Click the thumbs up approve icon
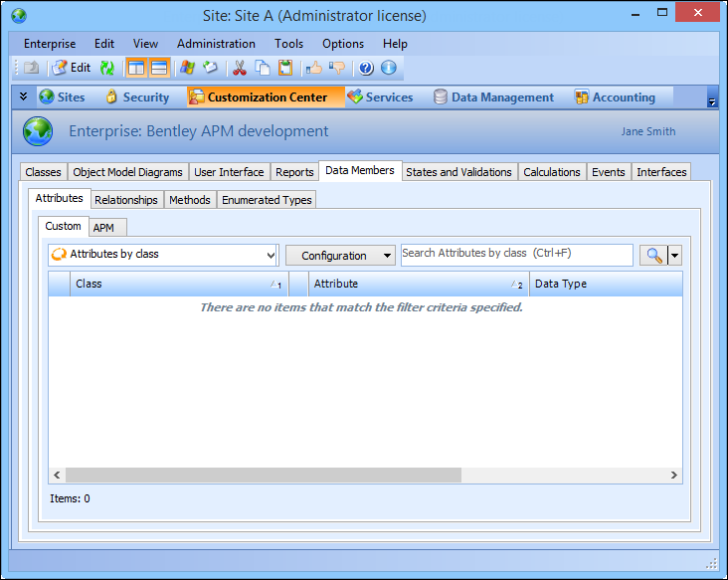Image resolution: width=728 pixels, height=580 pixels. [314, 68]
